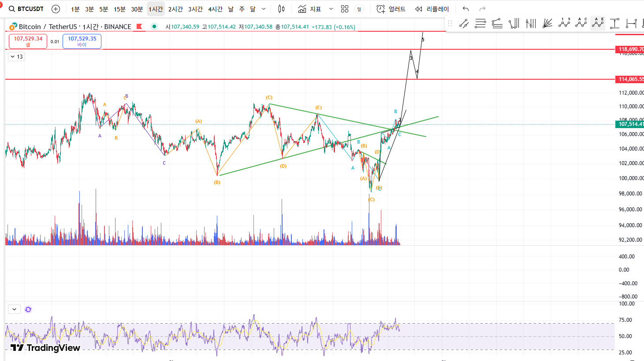Select the 3분 timeframe
Viewport: 644px width, 361px height.
pos(89,9)
